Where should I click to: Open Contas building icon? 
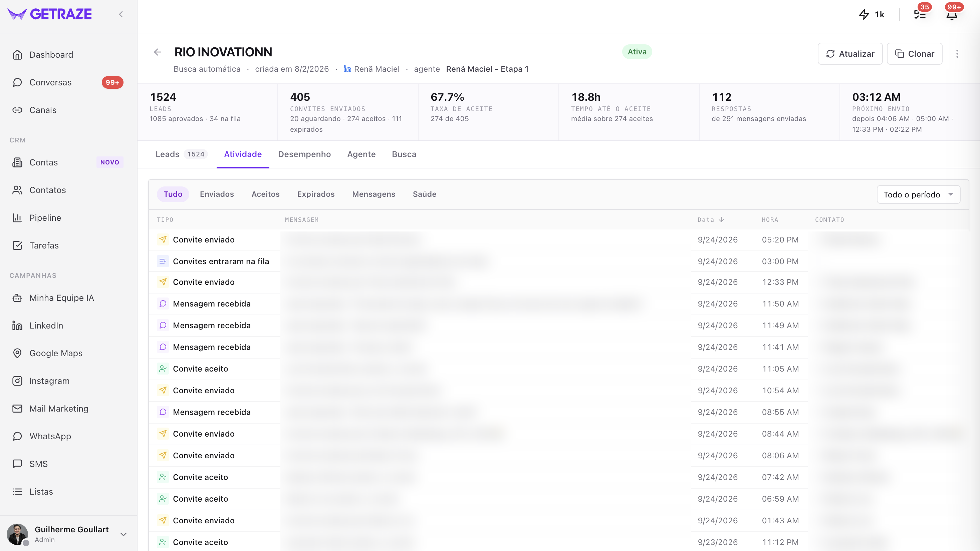17,162
